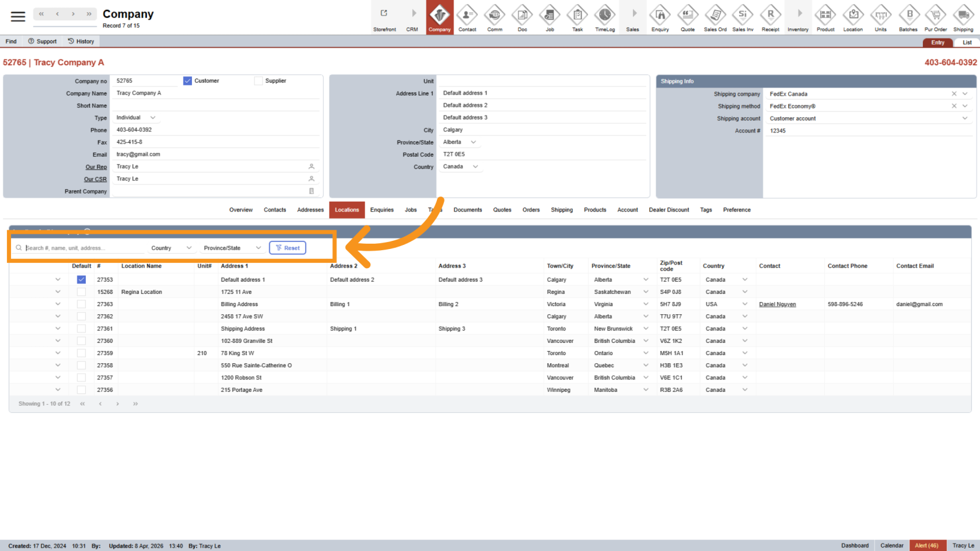Viewport: 980px width, 551px height.
Task: Toggle the Customer checkbox
Action: pyautogui.click(x=187, y=81)
